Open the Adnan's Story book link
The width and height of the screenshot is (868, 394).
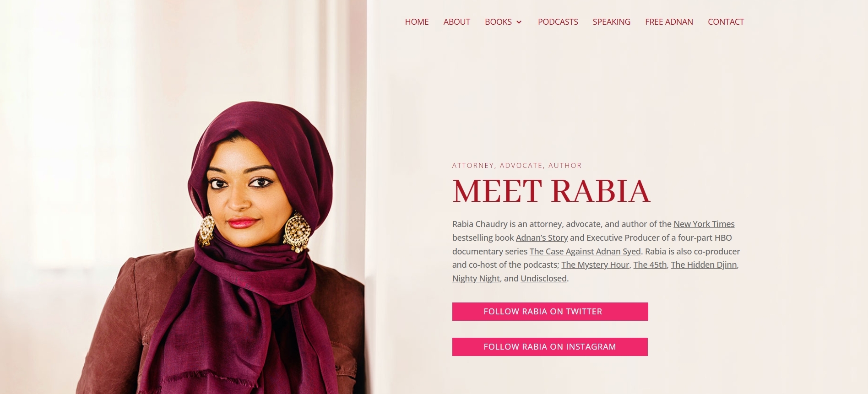tap(542, 238)
